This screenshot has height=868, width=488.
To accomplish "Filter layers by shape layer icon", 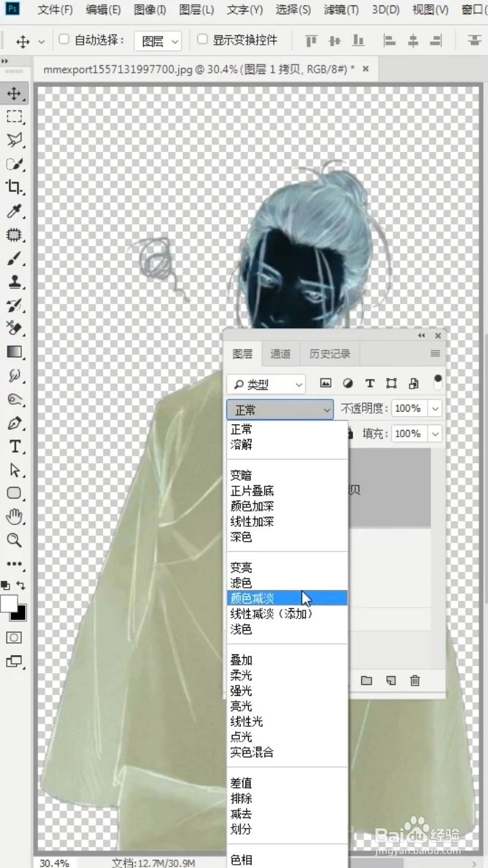I will point(391,383).
